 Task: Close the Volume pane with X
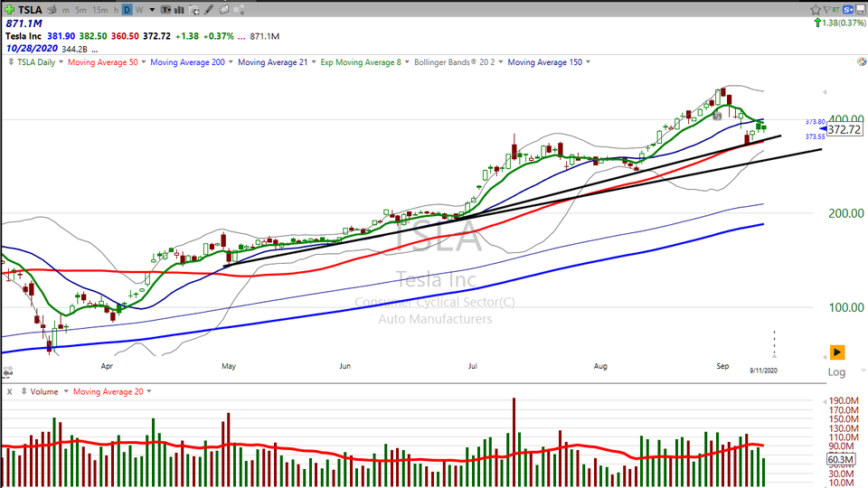point(9,391)
